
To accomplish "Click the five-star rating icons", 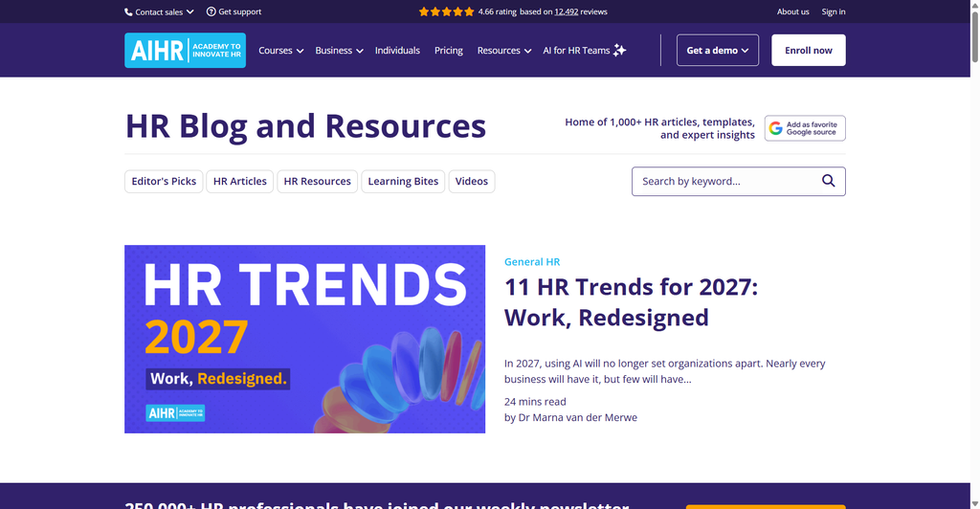I will point(446,11).
